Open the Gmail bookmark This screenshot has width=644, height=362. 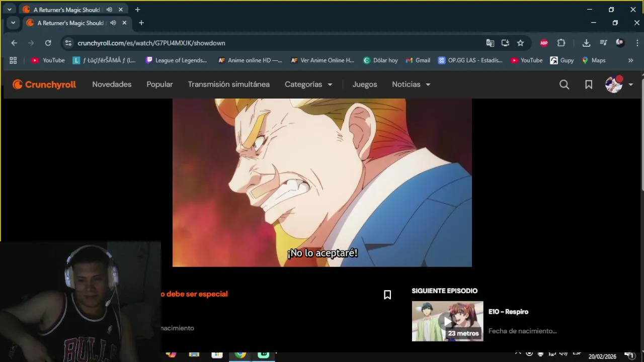click(418, 60)
